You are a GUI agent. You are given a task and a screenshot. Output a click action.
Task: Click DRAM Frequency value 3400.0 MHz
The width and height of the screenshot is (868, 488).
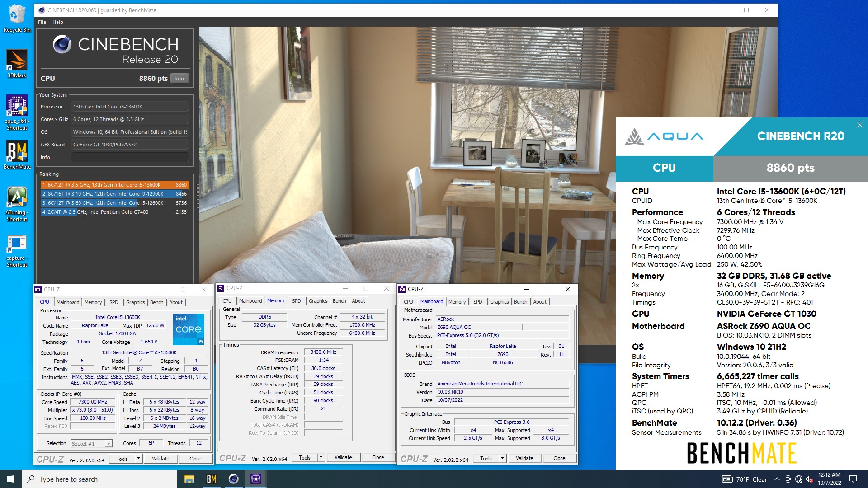point(323,352)
